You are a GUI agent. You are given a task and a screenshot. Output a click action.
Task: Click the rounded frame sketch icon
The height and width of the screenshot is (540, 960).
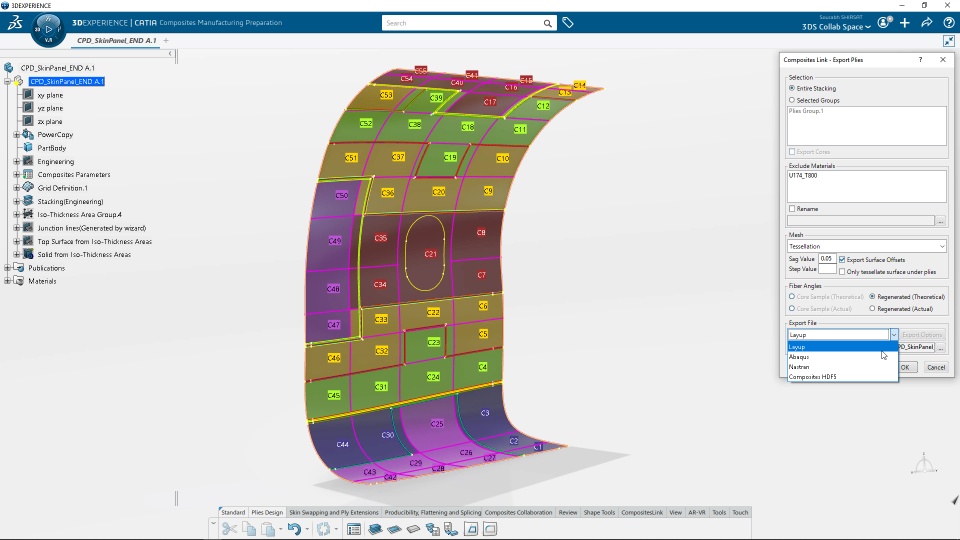click(490, 529)
